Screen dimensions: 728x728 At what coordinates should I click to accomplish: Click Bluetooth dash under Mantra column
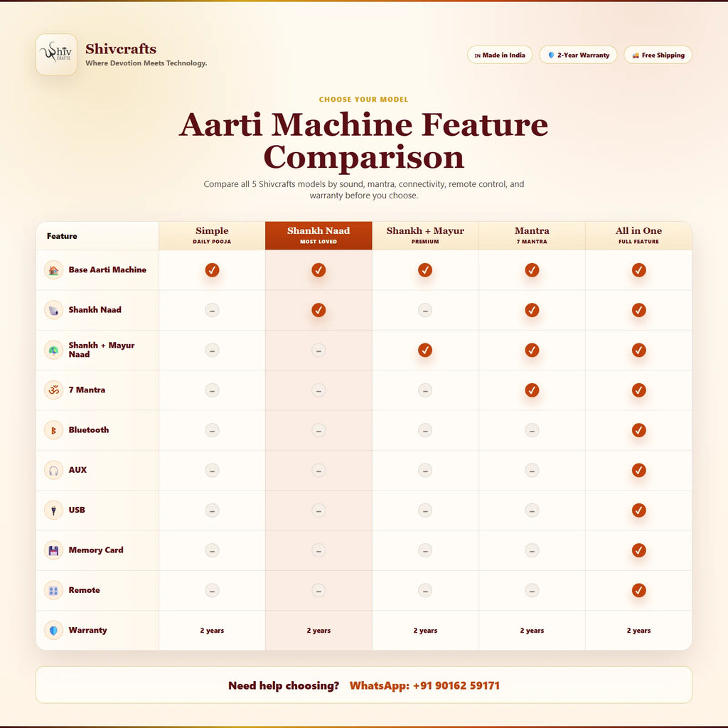[532, 430]
